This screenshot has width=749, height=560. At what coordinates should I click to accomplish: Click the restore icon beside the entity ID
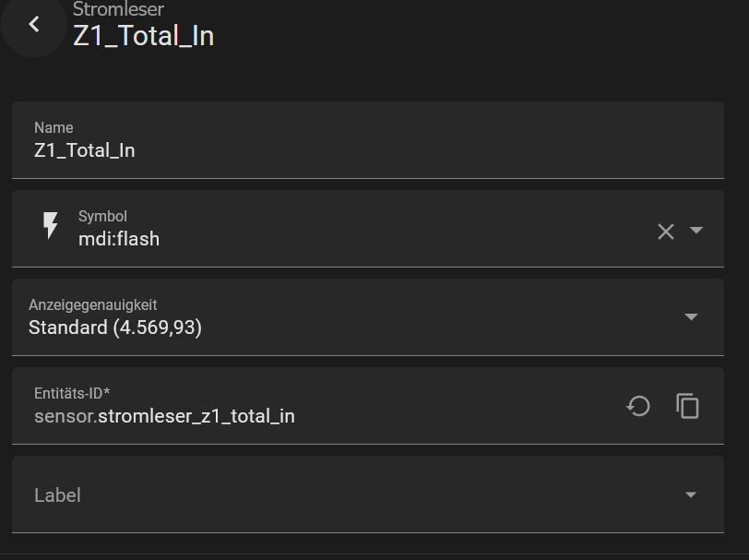point(638,406)
